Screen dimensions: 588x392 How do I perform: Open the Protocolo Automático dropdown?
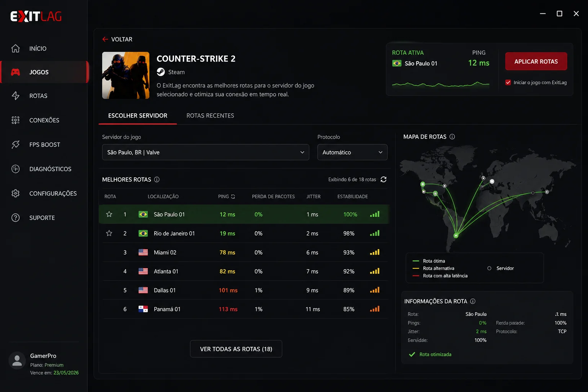[x=352, y=152]
